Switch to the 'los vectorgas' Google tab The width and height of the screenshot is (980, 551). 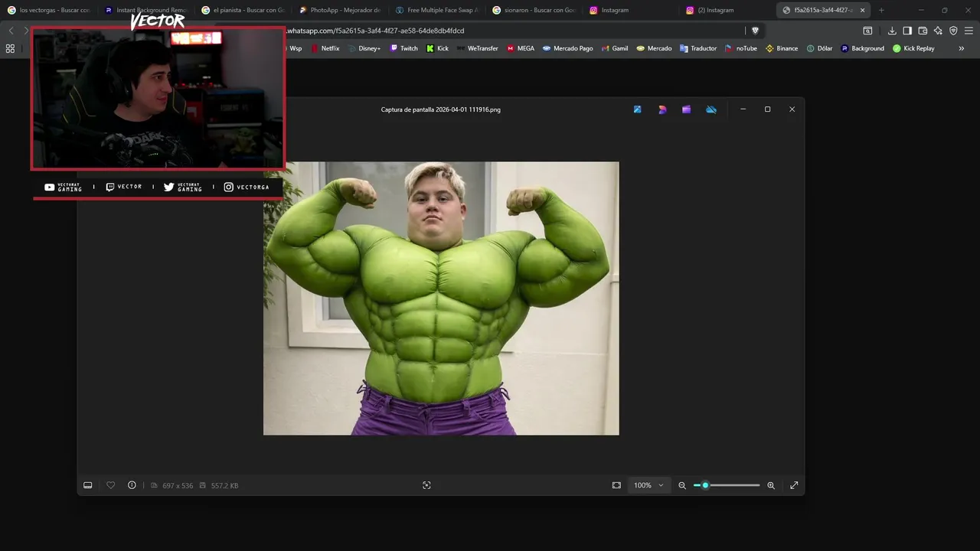[x=47, y=10]
